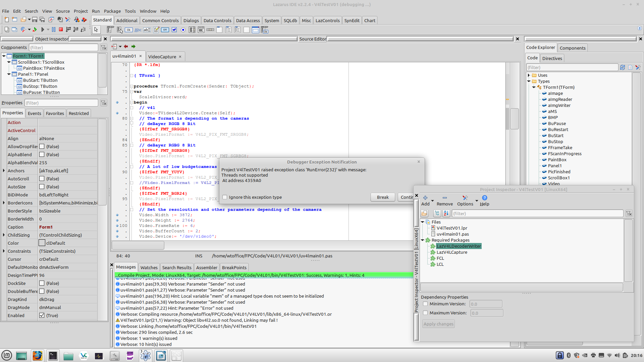The height and width of the screenshot is (362, 644).
Task: Click the refresh icon in Code Explorer
Action: tap(623, 67)
